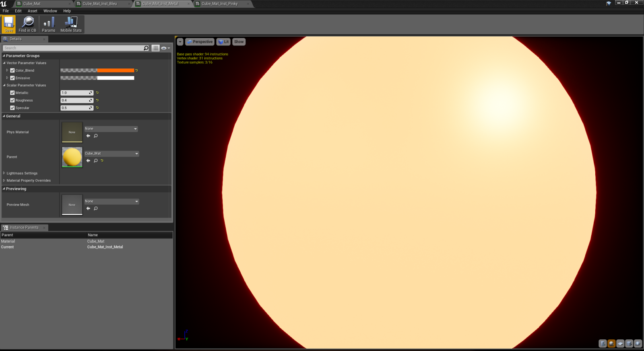This screenshot has height=351, width=644.
Task: Uncheck Specular parameter override
Action: pos(12,108)
